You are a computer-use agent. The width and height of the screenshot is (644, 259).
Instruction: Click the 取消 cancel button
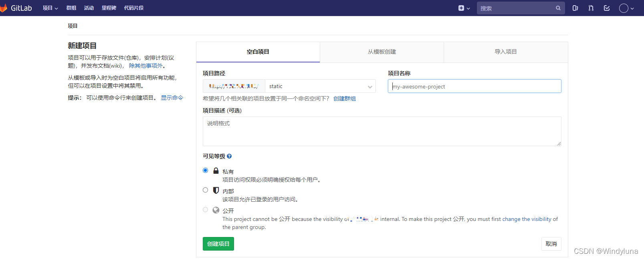point(551,244)
